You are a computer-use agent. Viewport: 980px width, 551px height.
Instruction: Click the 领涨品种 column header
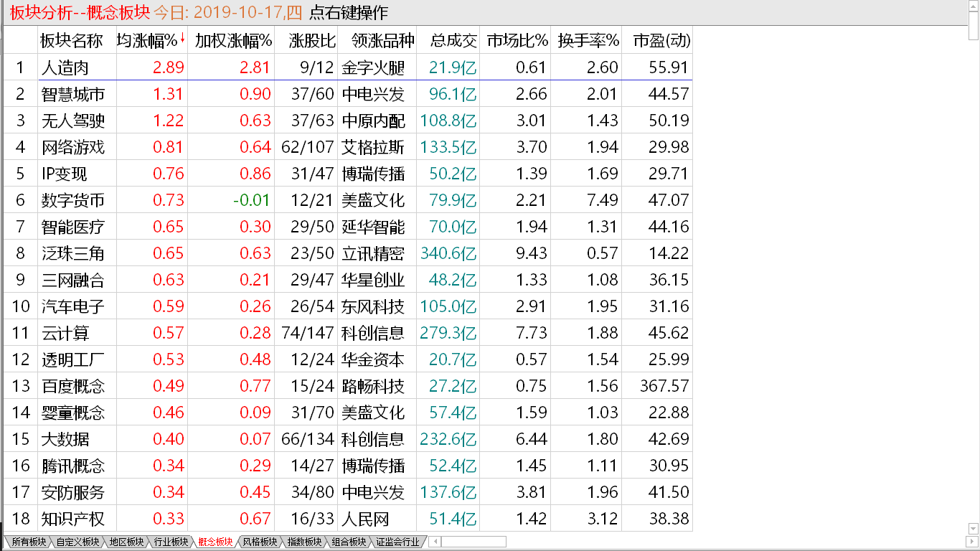click(377, 41)
